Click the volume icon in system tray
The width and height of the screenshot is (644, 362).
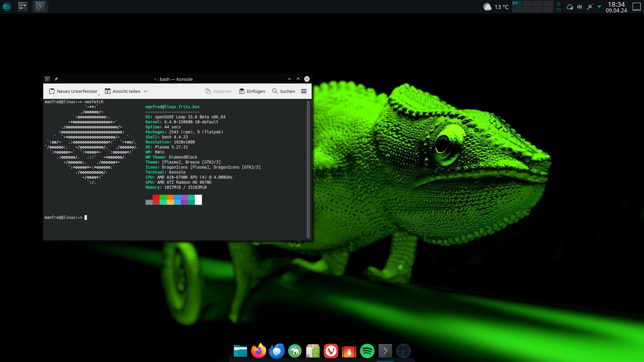579,7
